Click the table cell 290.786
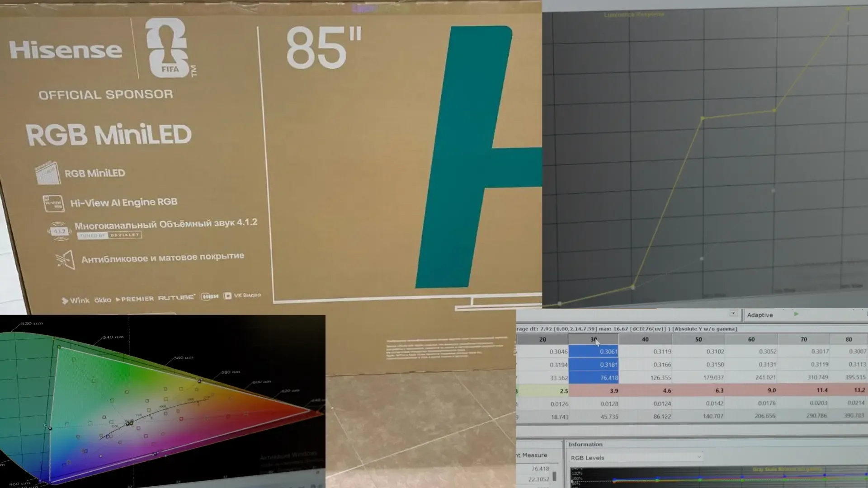 click(803, 416)
